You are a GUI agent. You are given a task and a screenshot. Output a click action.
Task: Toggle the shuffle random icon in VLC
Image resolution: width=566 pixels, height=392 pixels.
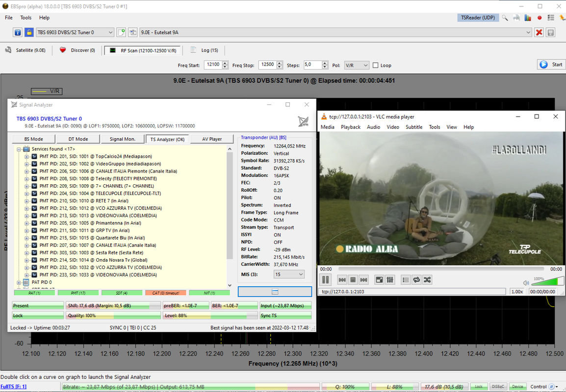427,280
